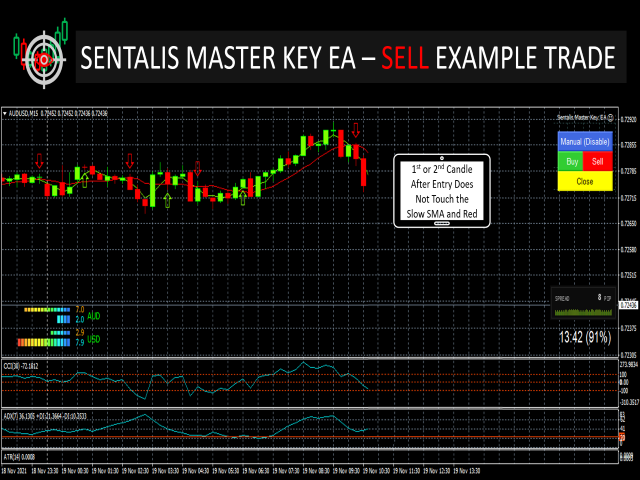
Task: Click the highlighted current price tag on the price axis
Action: click(629, 305)
